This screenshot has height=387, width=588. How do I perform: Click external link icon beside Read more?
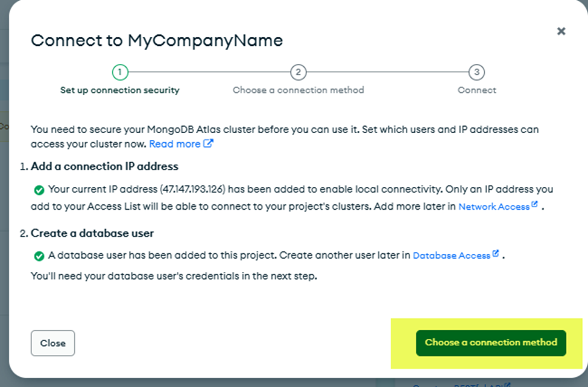coord(208,143)
